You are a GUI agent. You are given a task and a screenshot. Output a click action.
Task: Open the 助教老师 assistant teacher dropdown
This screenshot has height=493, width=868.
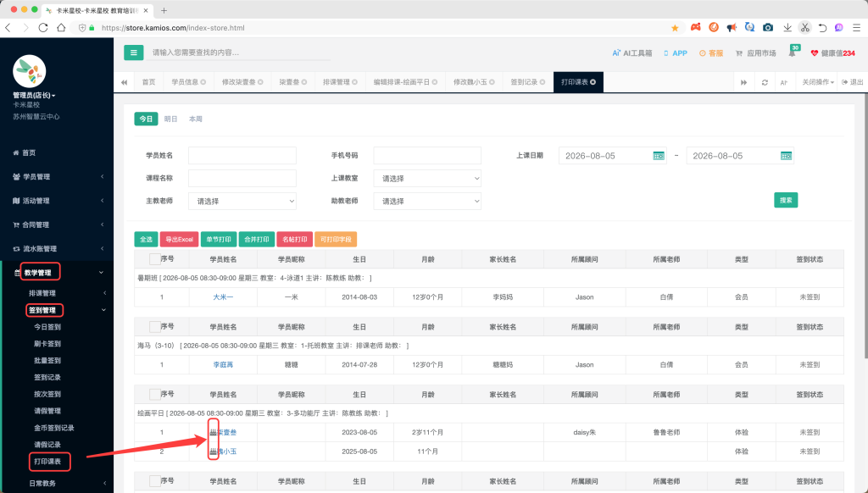(x=427, y=201)
